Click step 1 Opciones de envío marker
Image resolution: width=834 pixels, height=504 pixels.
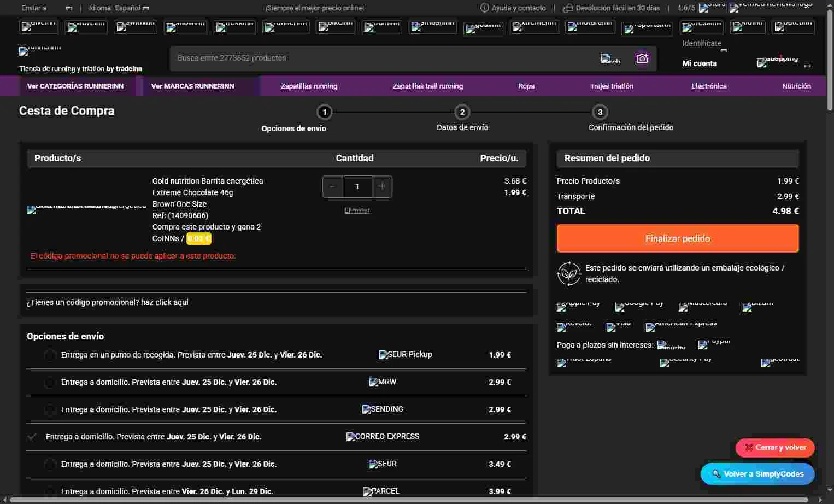pos(324,112)
